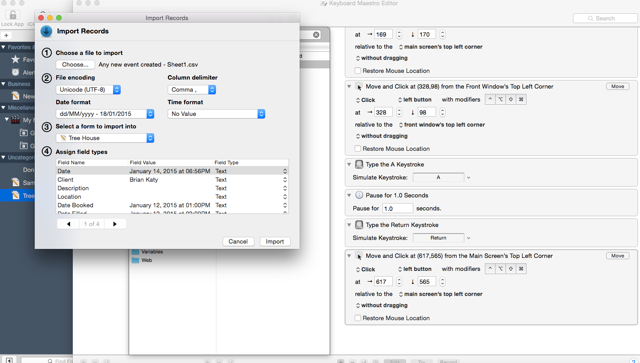Collapse the Business section in sidebar

[3, 84]
